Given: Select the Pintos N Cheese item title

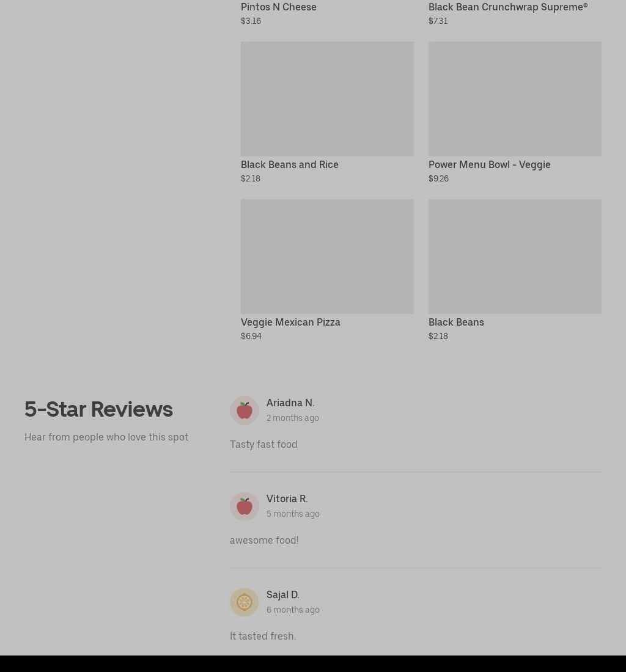Looking at the screenshot, I should coord(279,7).
